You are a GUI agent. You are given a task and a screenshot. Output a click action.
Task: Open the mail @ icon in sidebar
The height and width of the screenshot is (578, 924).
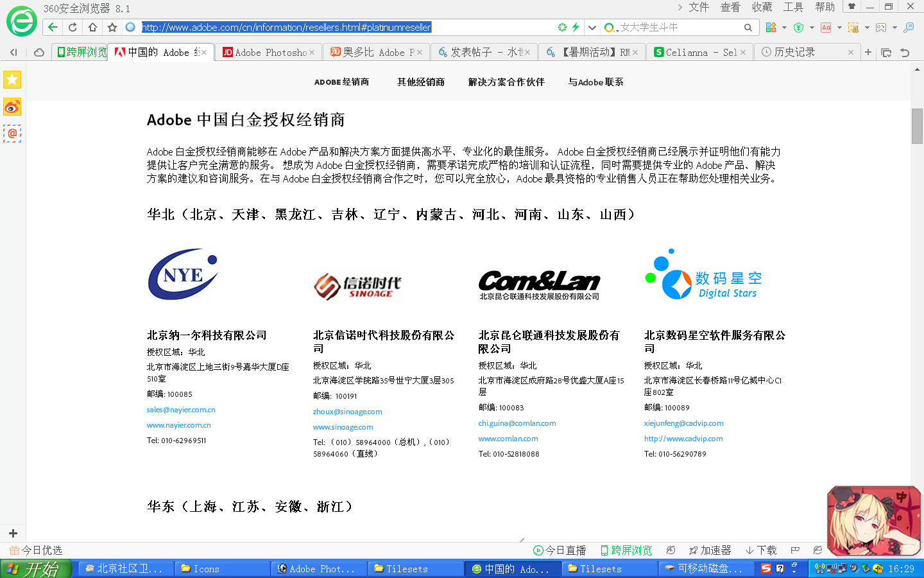(x=12, y=134)
